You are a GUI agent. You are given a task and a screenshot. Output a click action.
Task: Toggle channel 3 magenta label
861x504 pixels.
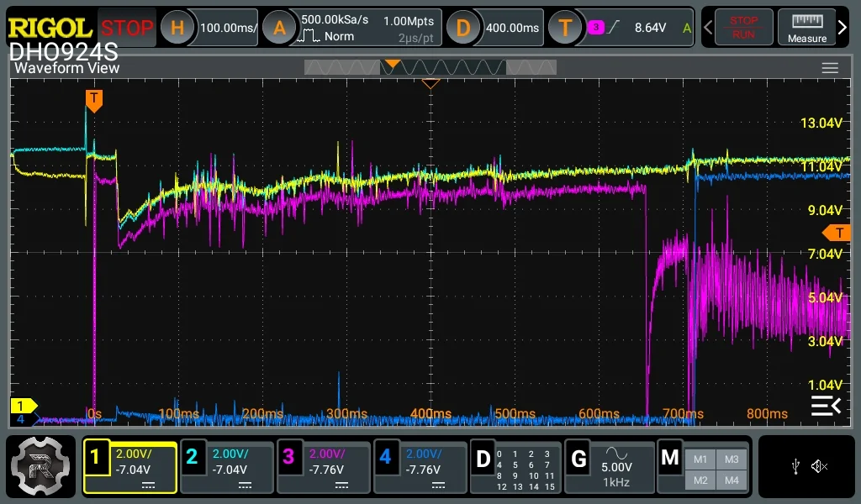289,456
